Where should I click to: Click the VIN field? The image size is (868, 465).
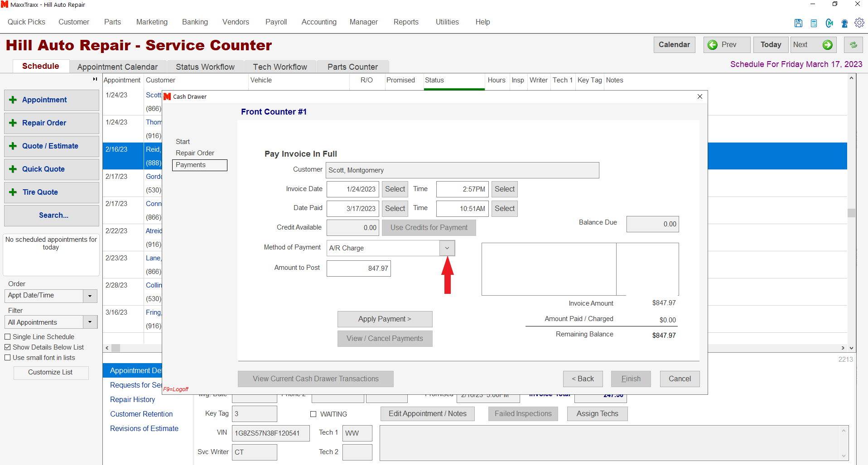(x=271, y=433)
